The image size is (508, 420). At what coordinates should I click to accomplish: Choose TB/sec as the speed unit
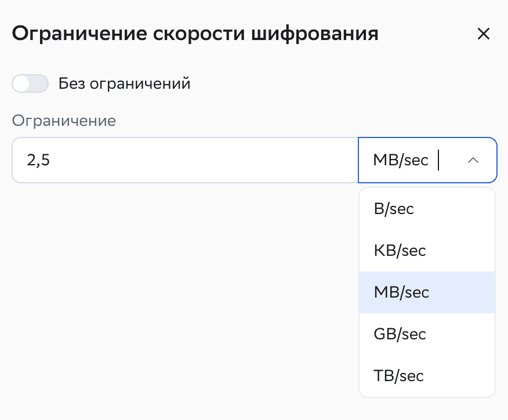(399, 375)
